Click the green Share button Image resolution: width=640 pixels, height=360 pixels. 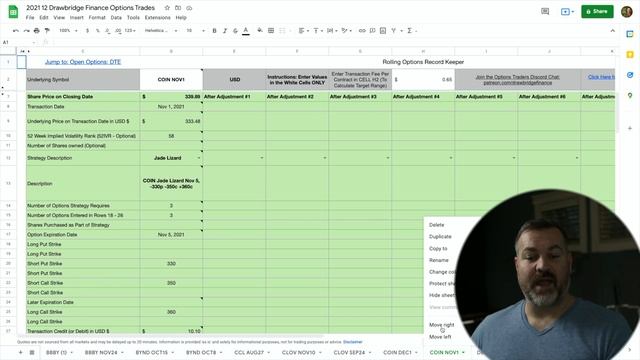pyautogui.click(x=597, y=11)
